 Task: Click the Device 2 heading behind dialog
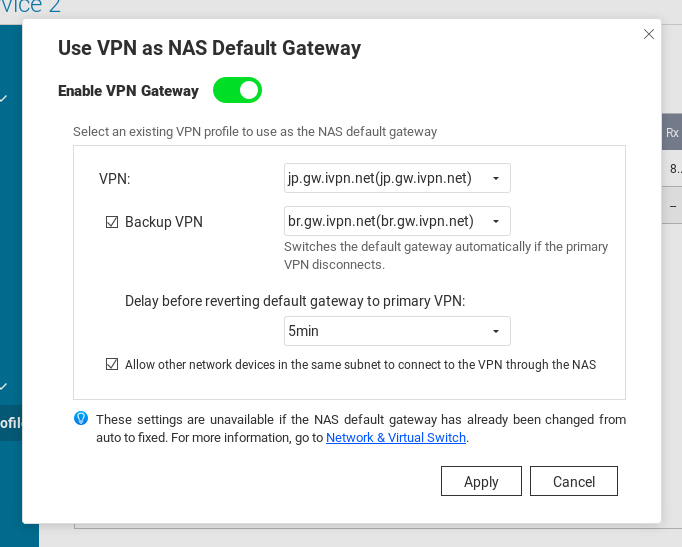point(30,7)
